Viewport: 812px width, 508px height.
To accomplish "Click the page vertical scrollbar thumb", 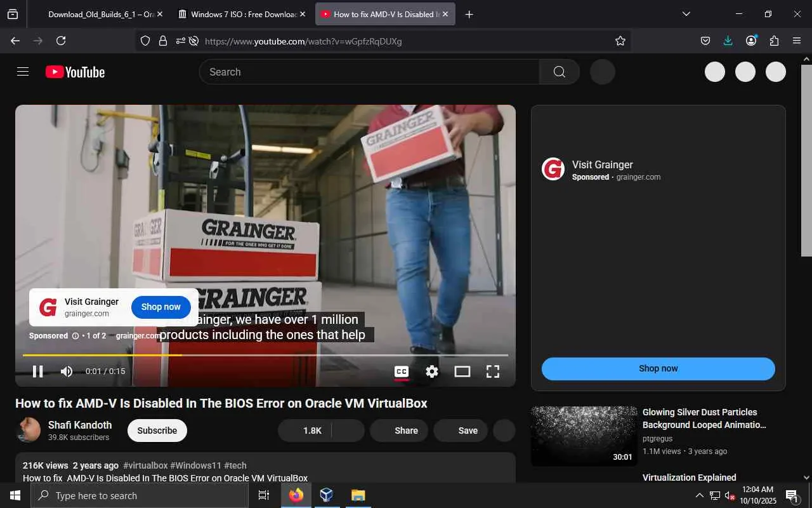I will pyautogui.click(x=806, y=160).
